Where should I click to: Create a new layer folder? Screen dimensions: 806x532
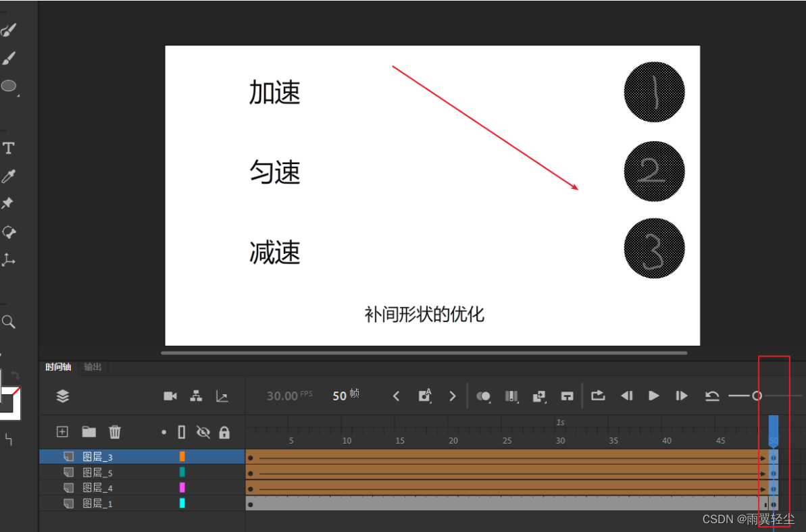pos(89,432)
